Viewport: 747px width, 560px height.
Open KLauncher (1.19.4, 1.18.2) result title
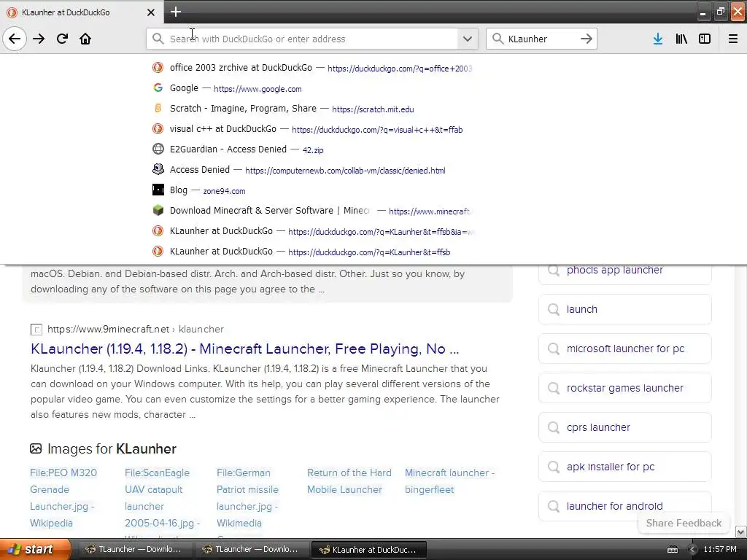click(244, 349)
